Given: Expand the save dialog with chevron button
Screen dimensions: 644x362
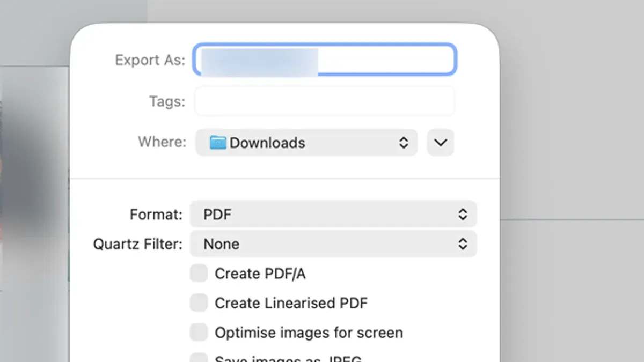Looking at the screenshot, I should coord(441,143).
